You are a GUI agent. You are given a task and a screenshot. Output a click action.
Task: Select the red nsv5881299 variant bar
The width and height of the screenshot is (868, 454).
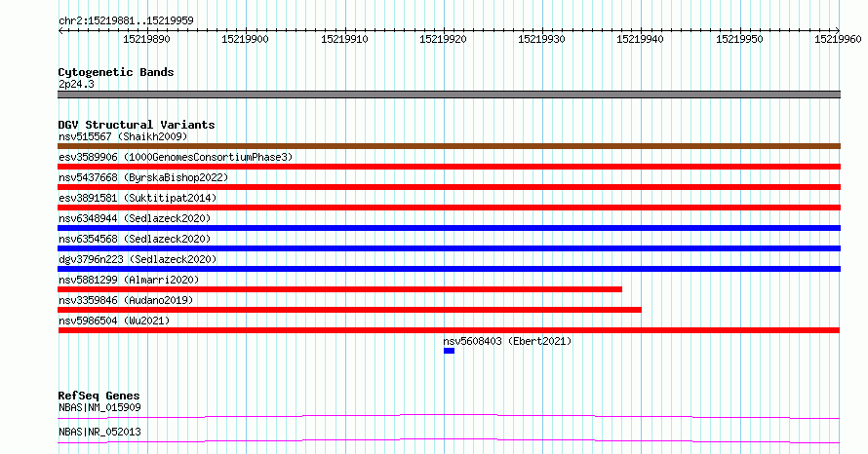pos(340,289)
